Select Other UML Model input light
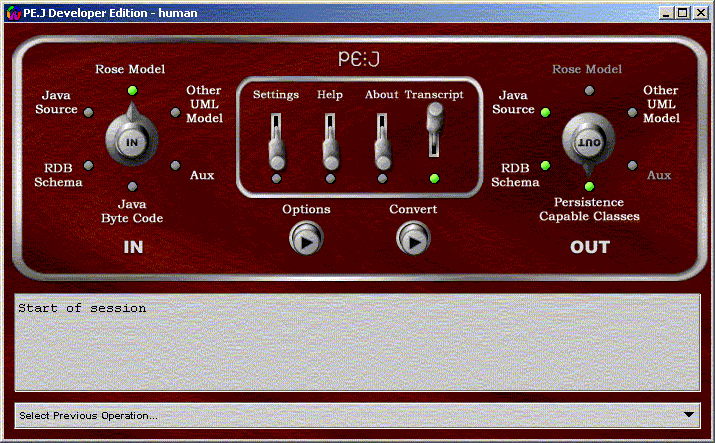The width and height of the screenshot is (715, 443). [176, 112]
